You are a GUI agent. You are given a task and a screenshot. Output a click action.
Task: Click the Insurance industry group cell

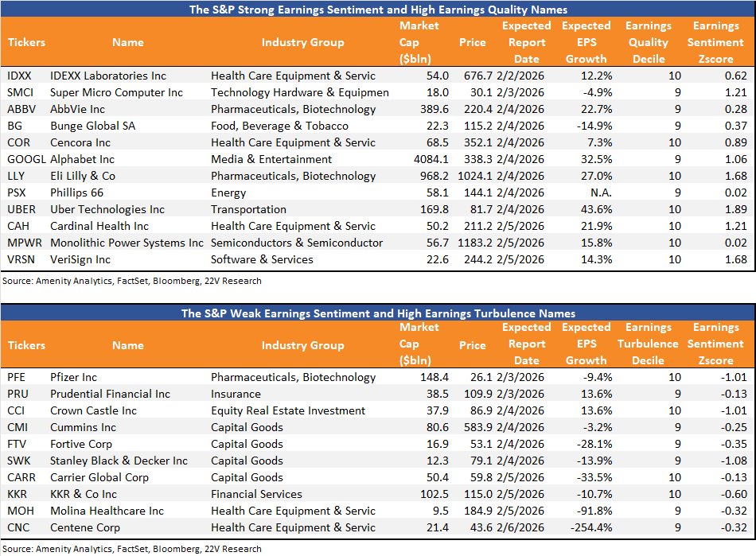236,394
